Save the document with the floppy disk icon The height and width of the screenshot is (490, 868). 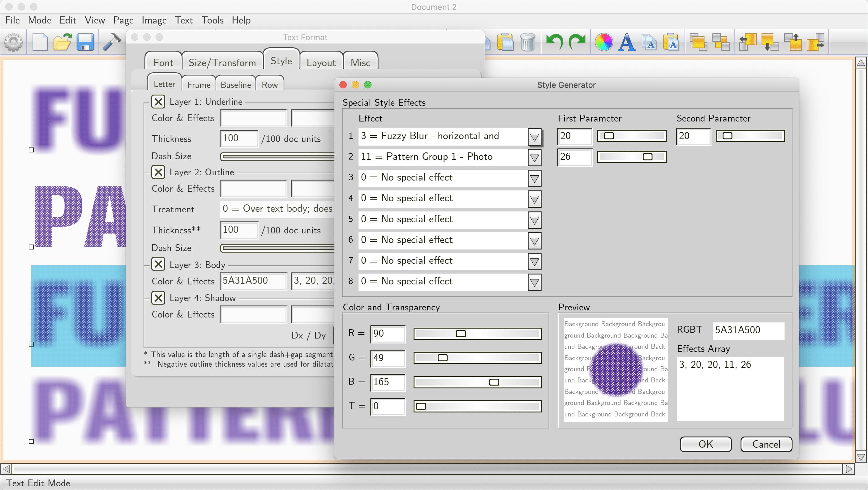pos(85,42)
